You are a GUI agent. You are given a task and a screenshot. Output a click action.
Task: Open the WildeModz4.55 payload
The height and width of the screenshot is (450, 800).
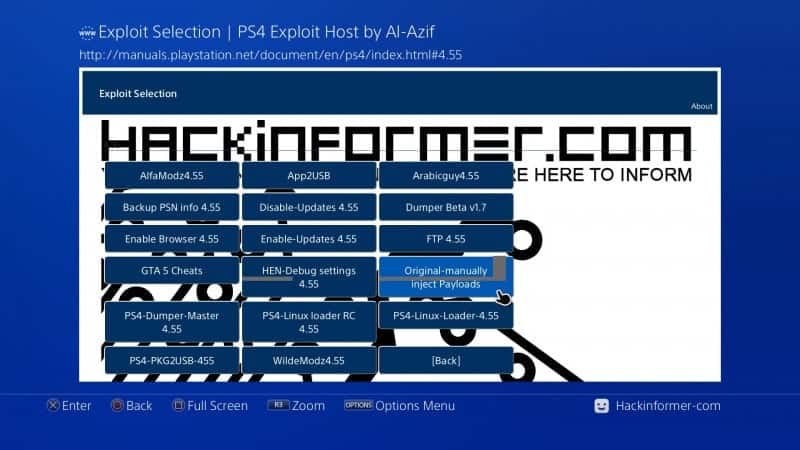tap(309, 360)
